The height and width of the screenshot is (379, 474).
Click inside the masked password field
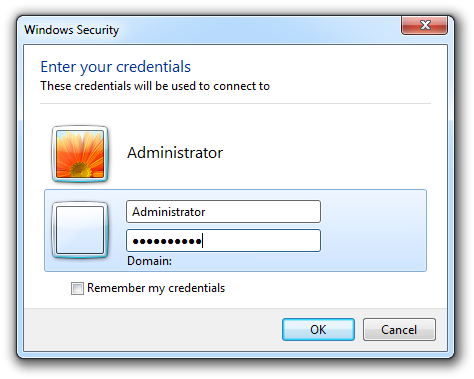223,240
